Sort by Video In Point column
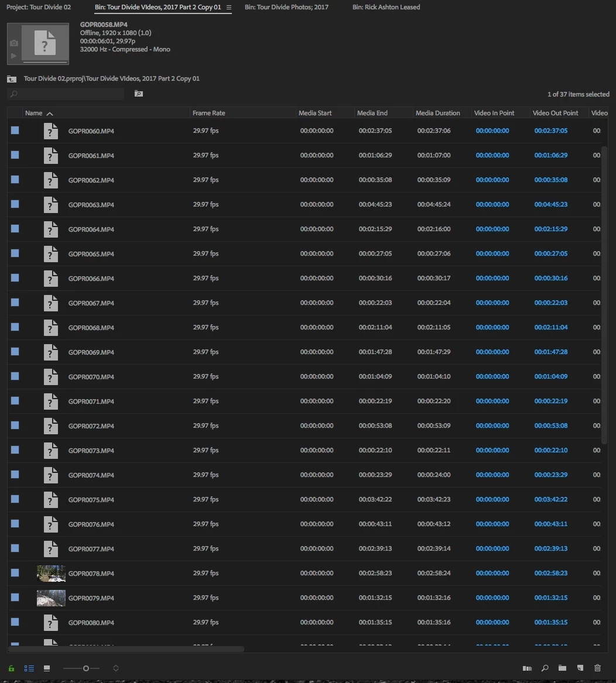 (494, 114)
